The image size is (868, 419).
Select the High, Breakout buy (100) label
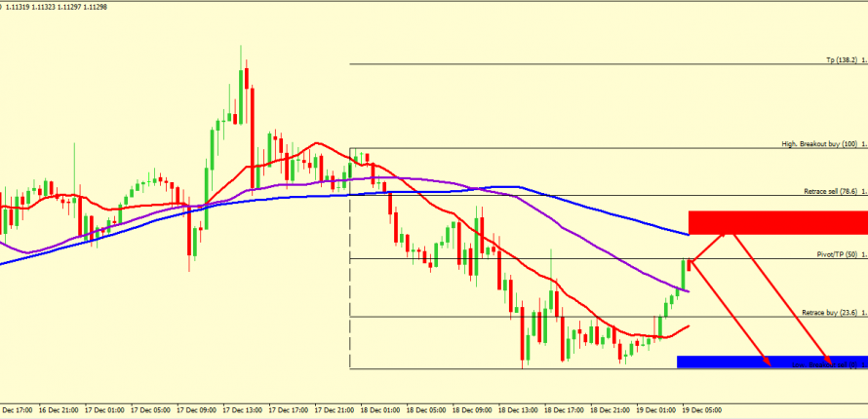point(819,144)
